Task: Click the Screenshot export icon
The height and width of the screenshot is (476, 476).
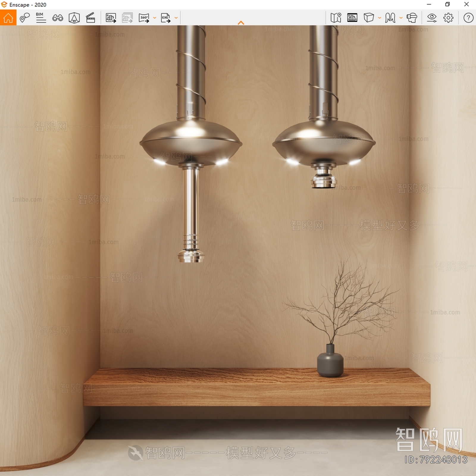Action: 111,18
